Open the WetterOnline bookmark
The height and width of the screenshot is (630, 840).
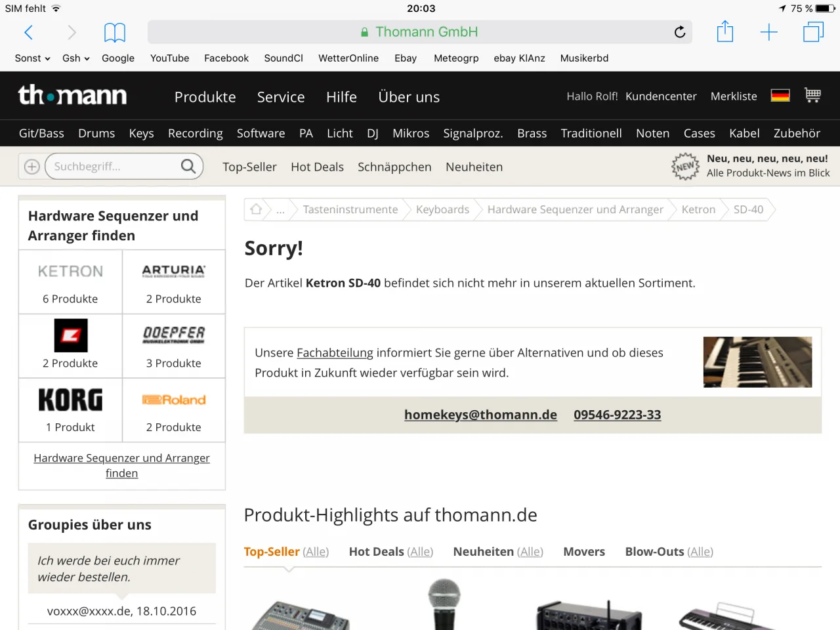348,58
